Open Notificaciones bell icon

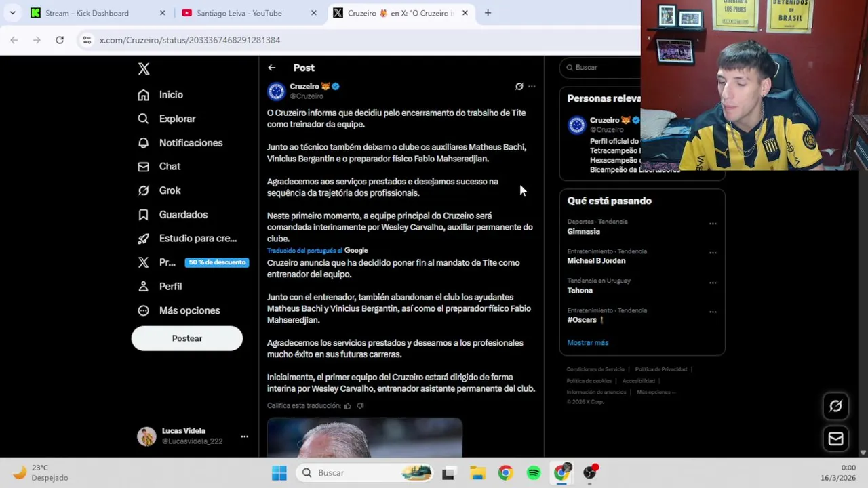pyautogui.click(x=143, y=143)
